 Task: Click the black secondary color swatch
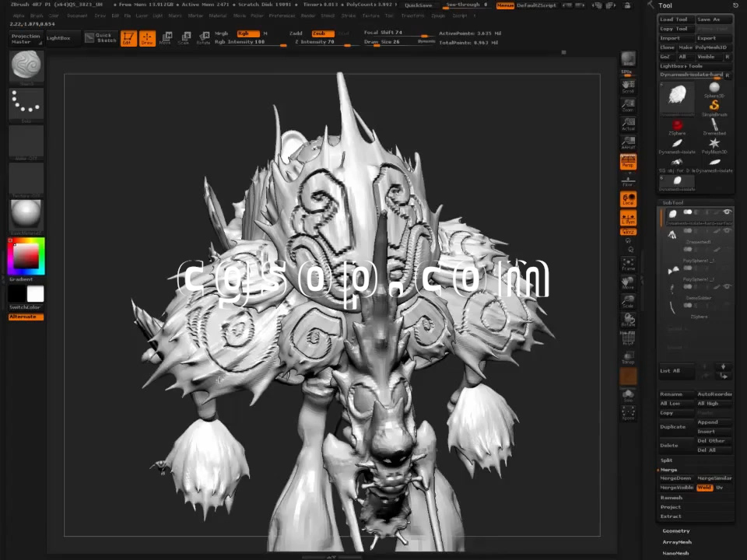pyautogui.click(x=17, y=294)
